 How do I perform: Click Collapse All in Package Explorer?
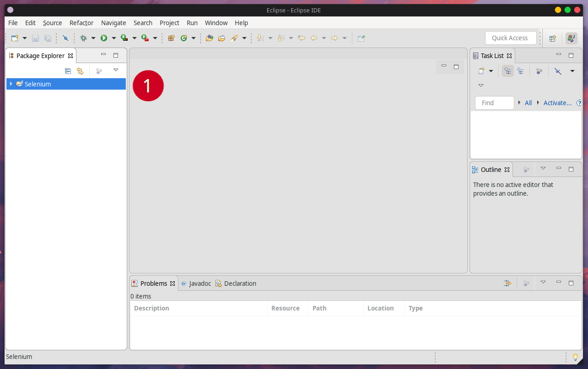[x=68, y=71]
